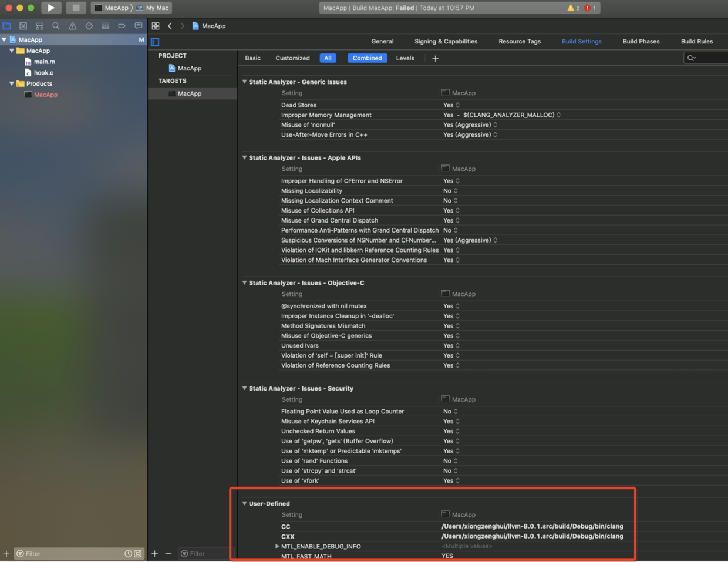The height and width of the screenshot is (562, 728).
Task: Click the build settings search field
Action: [706, 58]
